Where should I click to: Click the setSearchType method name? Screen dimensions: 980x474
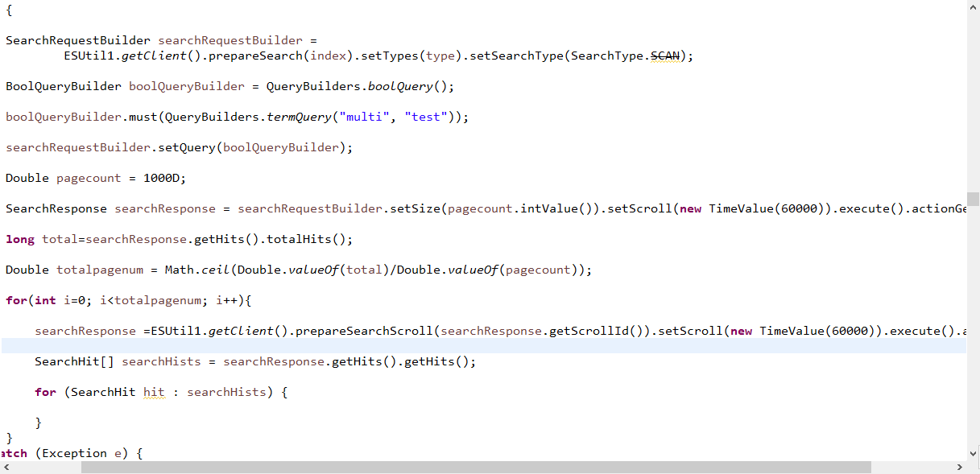(516, 56)
